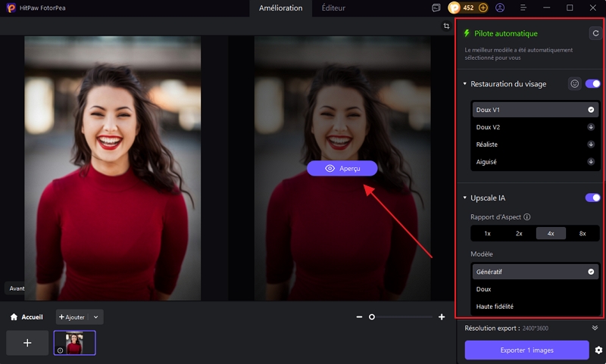Click the zoom out minus icon
The height and width of the screenshot is (364, 606).
pyautogui.click(x=359, y=317)
